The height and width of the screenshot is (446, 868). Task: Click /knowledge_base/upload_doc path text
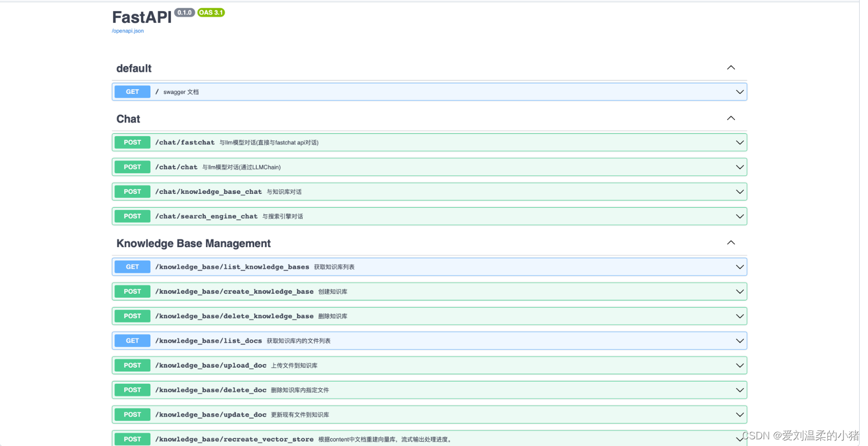point(211,365)
